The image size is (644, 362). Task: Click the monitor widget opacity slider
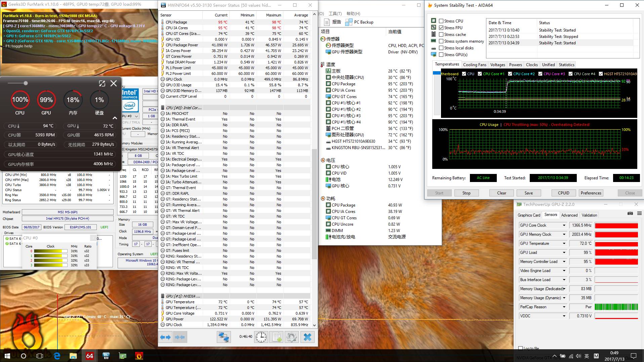point(26,83)
